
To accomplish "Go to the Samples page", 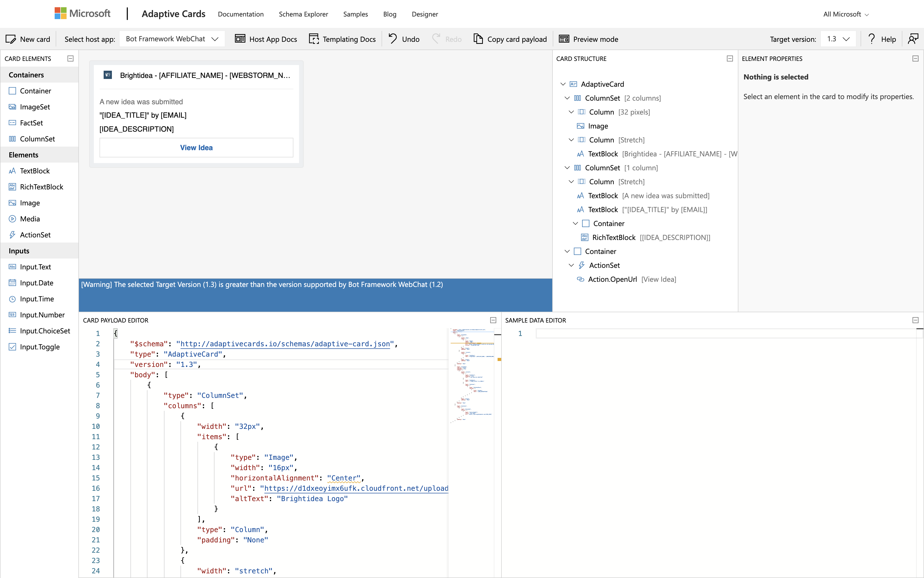I will (356, 14).
